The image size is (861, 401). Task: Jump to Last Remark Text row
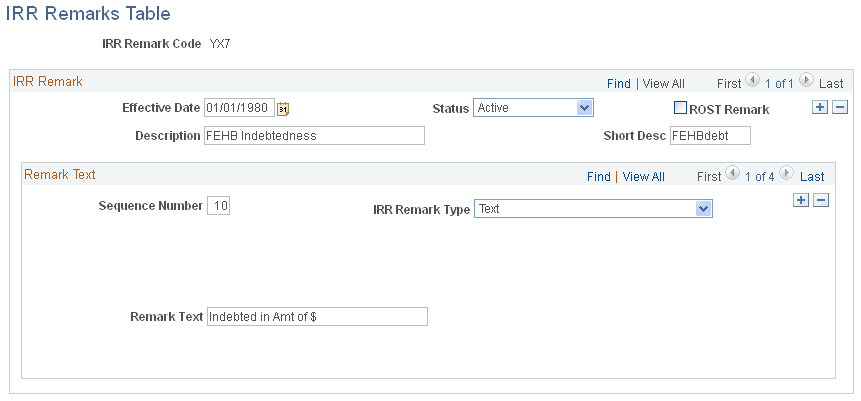812,177
